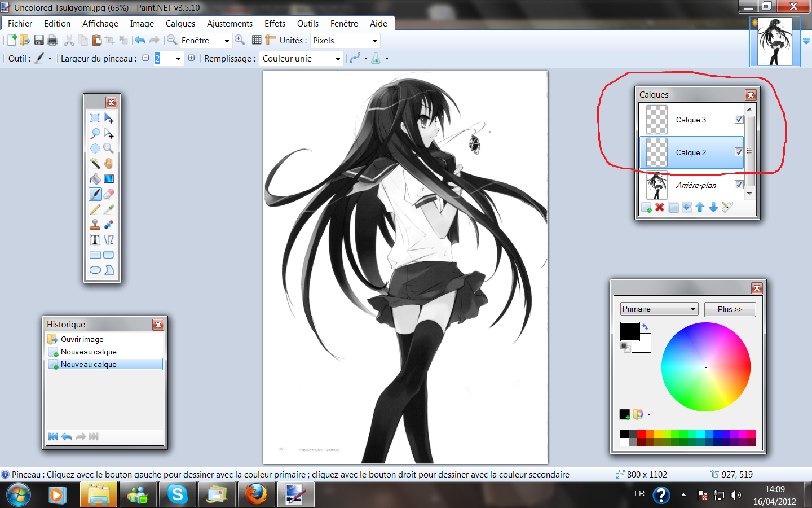
Task: Select the Gradient tool
Action: click(x=109, y=179)
